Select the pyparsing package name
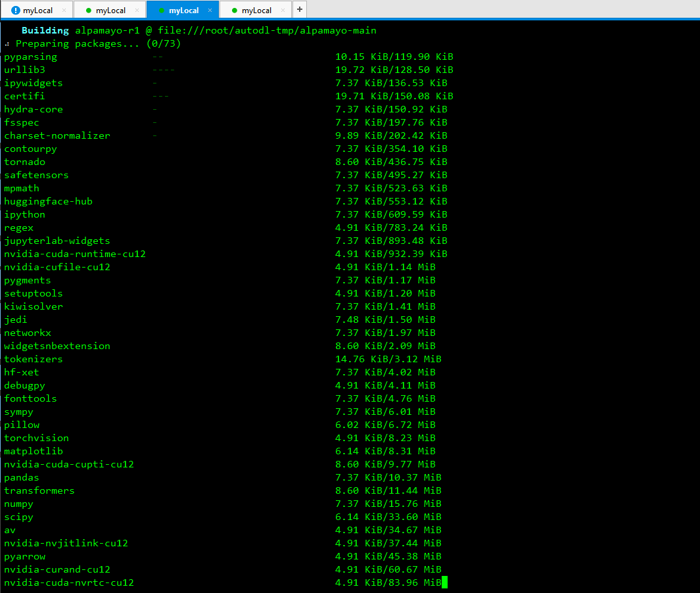This screenshot has height=593, width=700. [30, 57]
